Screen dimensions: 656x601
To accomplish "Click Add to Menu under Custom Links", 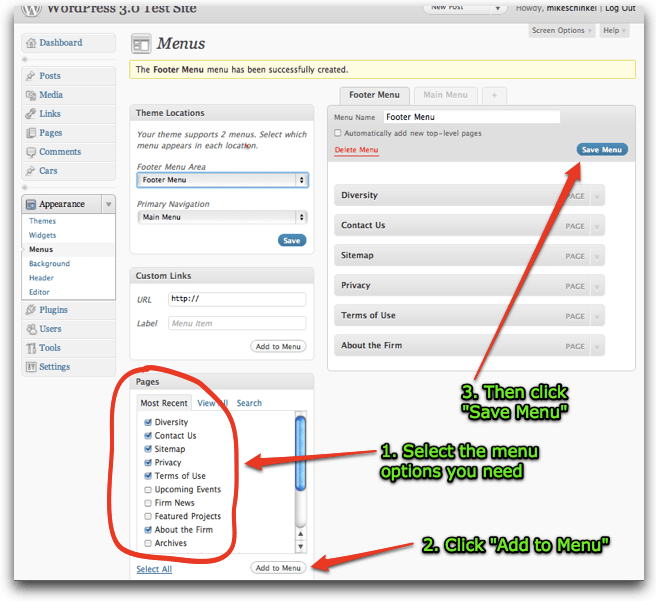I will [x=278, y=346].
